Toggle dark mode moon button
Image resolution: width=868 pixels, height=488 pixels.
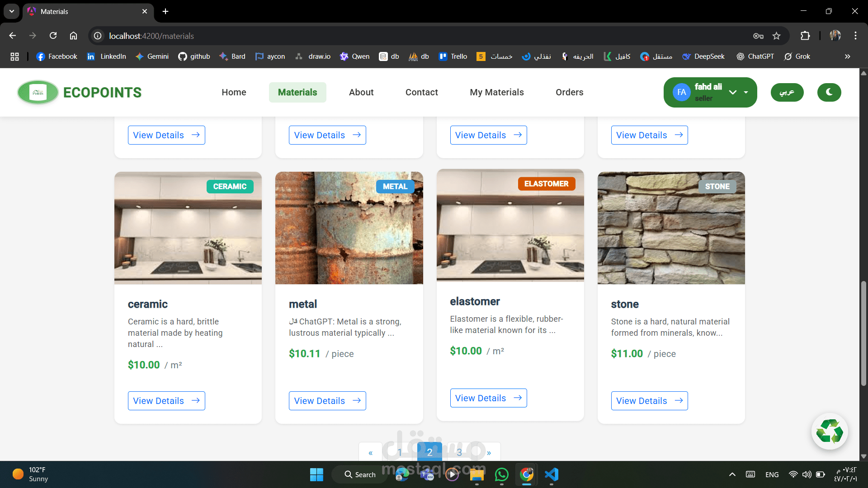pos(829,92)
